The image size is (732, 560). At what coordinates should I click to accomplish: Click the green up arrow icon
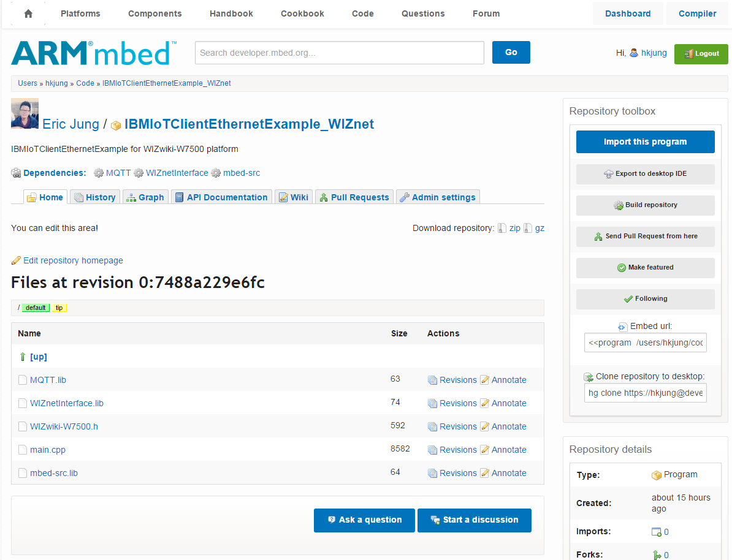(23, 357)
